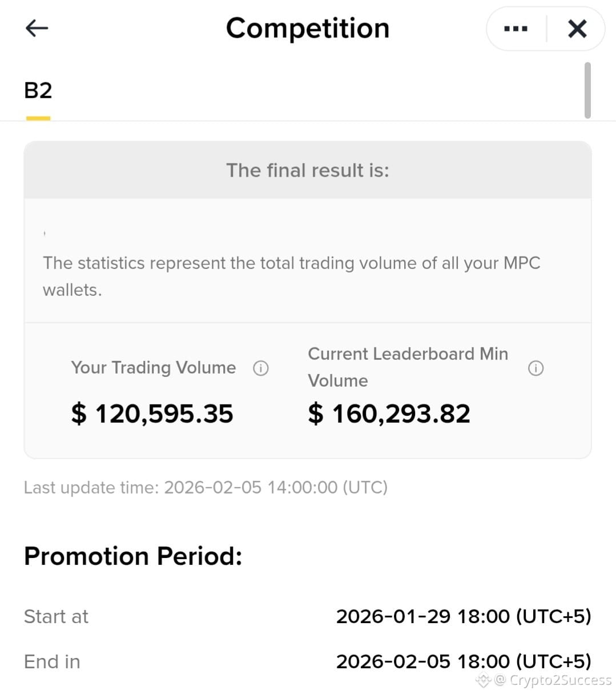Tap the Promotion Period heading
Image resolution: width=616 pixels, height=694 pixels.
133,556
